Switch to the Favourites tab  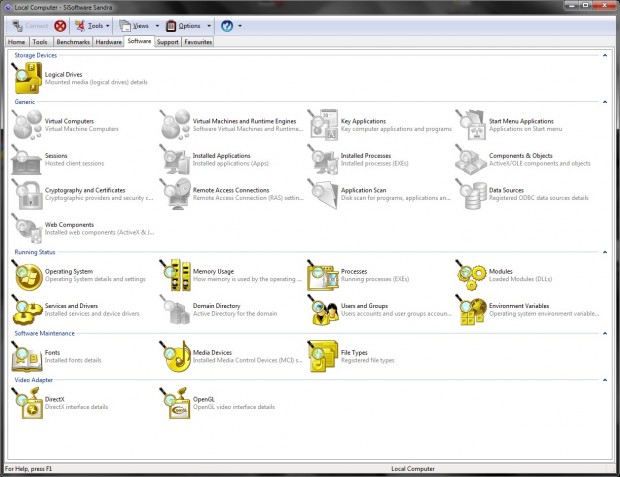198,42
